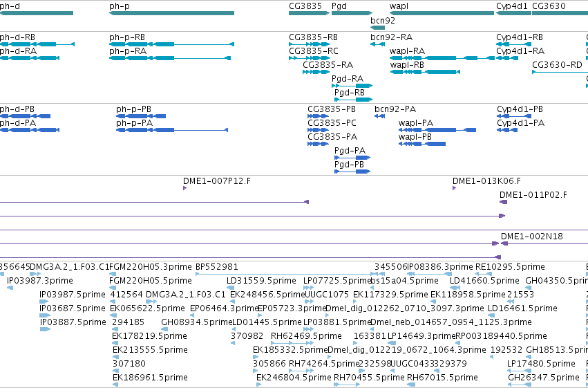Click the IP03987.5prime EST arrow

44,302
